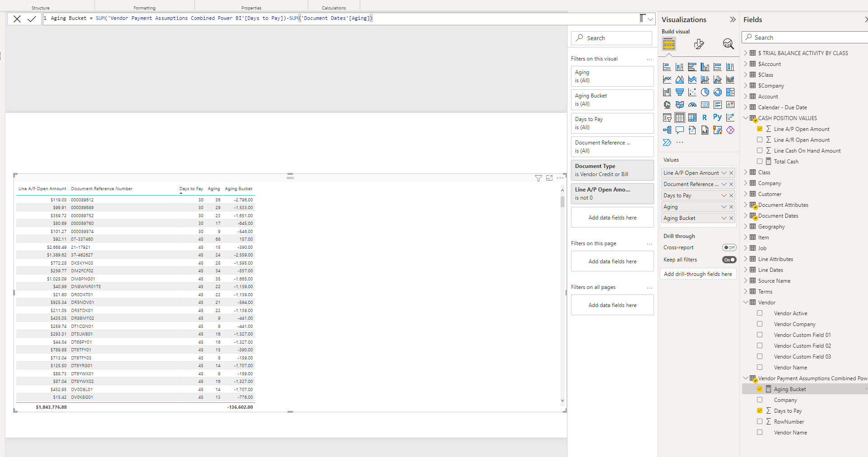The height and width of the screenshot is (457, 868).
Task: Select the R script visual
Action: click(705, 117)
